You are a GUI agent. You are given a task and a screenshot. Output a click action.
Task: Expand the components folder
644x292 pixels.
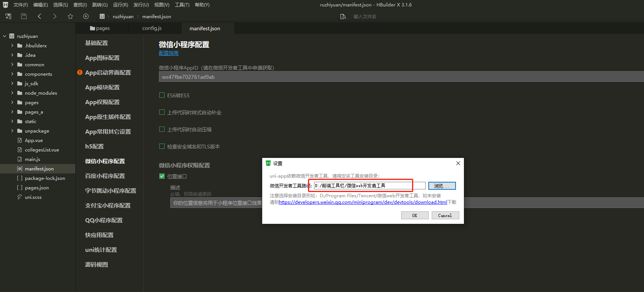pyautogui.click(x=12, y=74)
